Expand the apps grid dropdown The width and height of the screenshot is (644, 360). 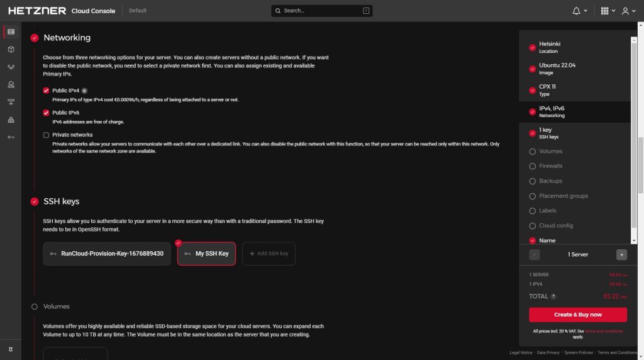pos(608,11)
